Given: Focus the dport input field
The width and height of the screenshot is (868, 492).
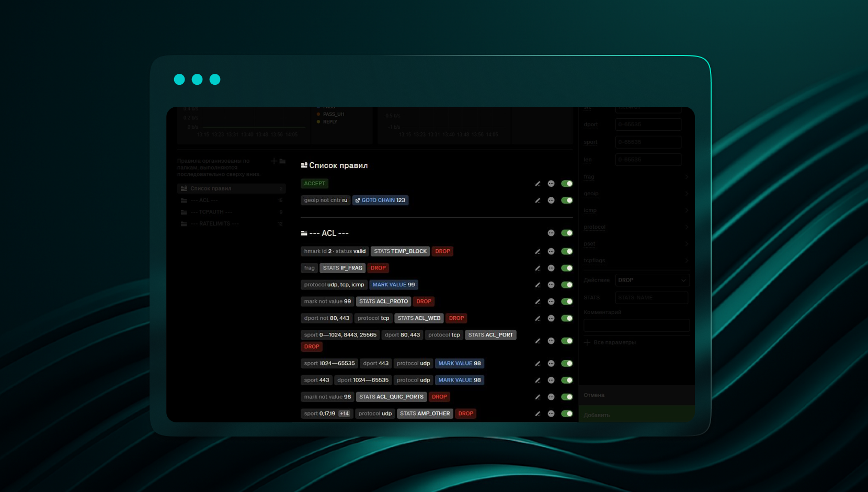Looking at the screenshot, I should point(648,125).
